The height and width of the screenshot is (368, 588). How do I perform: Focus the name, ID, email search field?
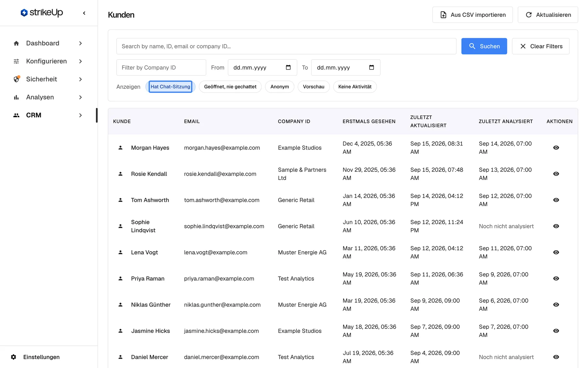click(286, 46)
